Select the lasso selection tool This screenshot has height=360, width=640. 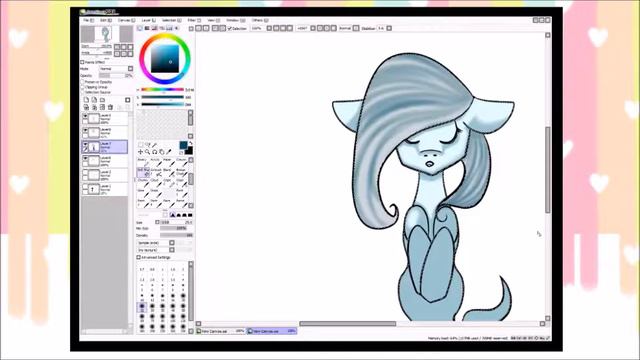(x=147, y=145)
